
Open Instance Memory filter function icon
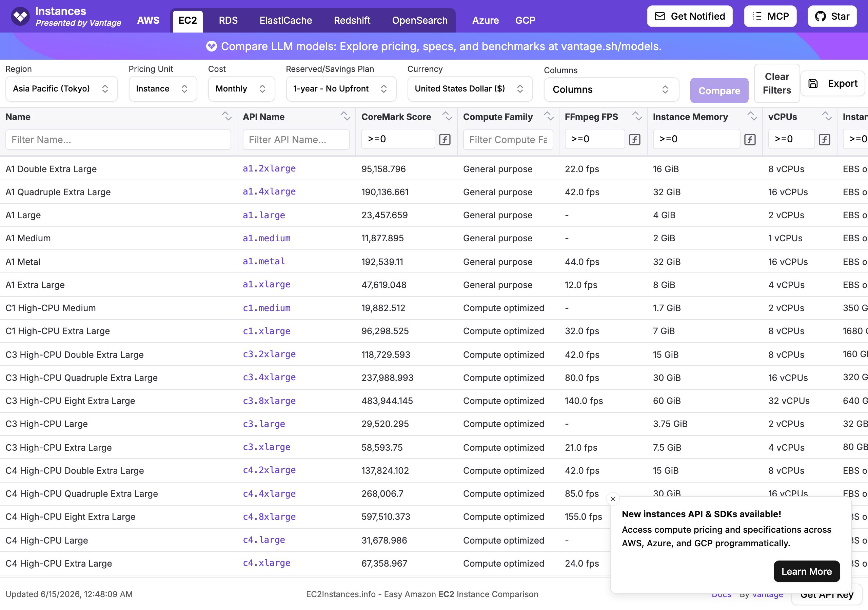[750, 140]
